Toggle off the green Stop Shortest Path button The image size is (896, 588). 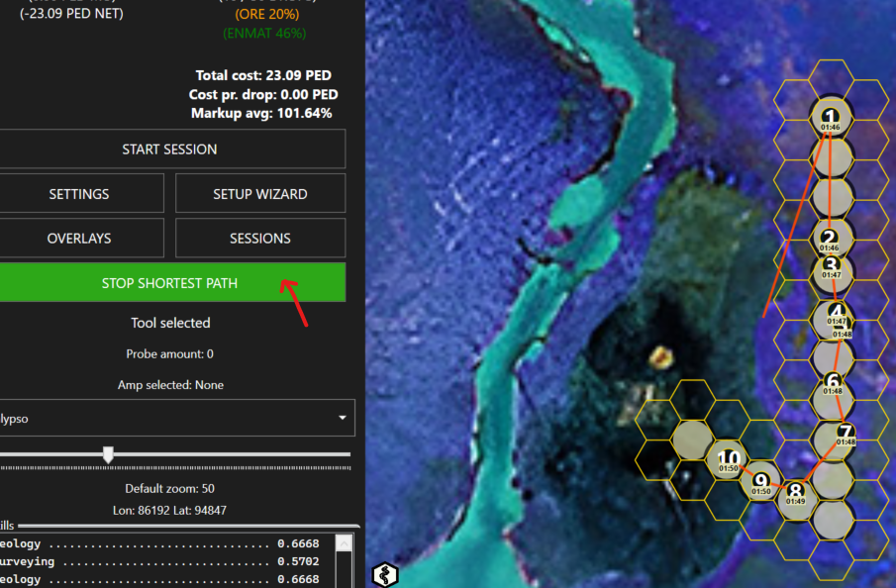coord(169,283)
